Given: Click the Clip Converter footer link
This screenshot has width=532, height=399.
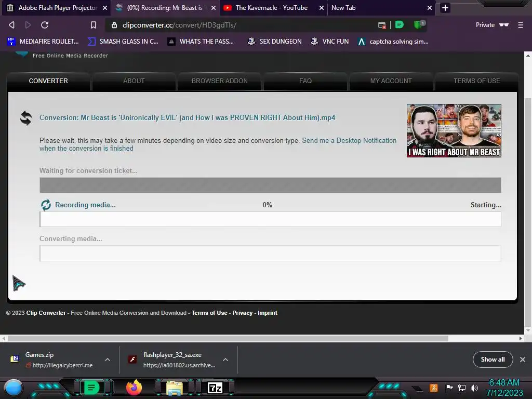Looking at the screenshot, I should (46, 313).
